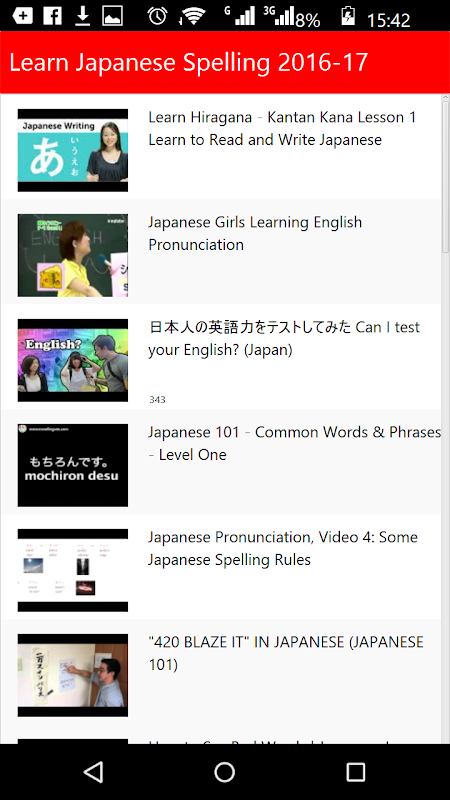Viewport: 450px width, 800px height.
Task: Select '"420 BLAZE IT" IN JAPANESE' title
Action: (x=286, y=654)
